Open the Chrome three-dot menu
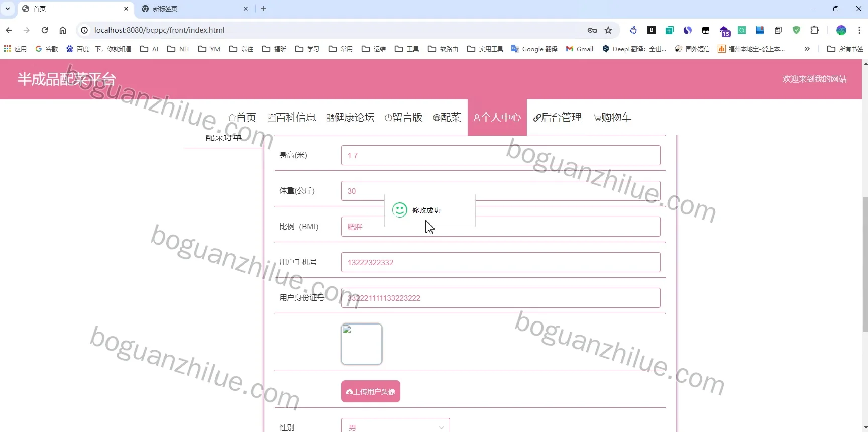Viewport: 868px width, 432px height. (859, 30)
